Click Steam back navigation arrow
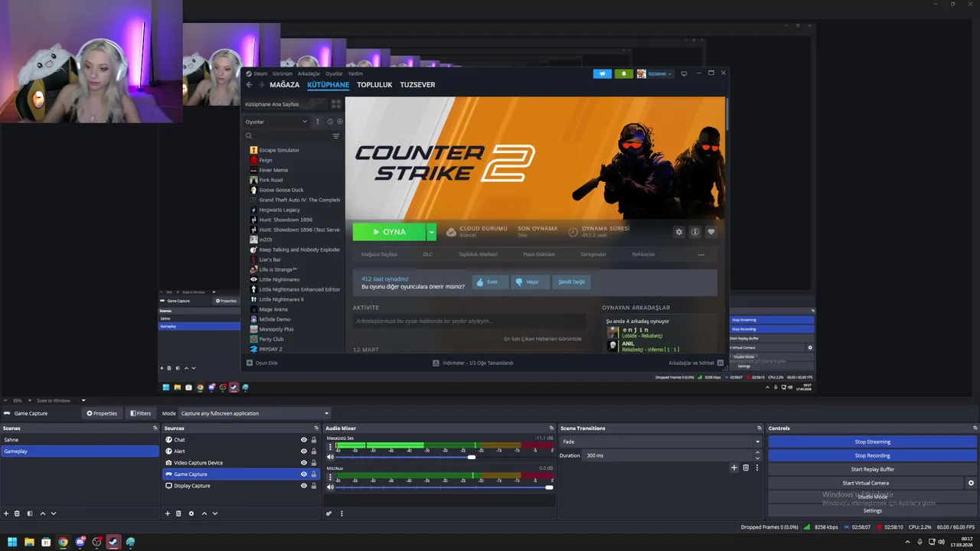The height and width of the screenshot is (551, 980). point(249,85)
